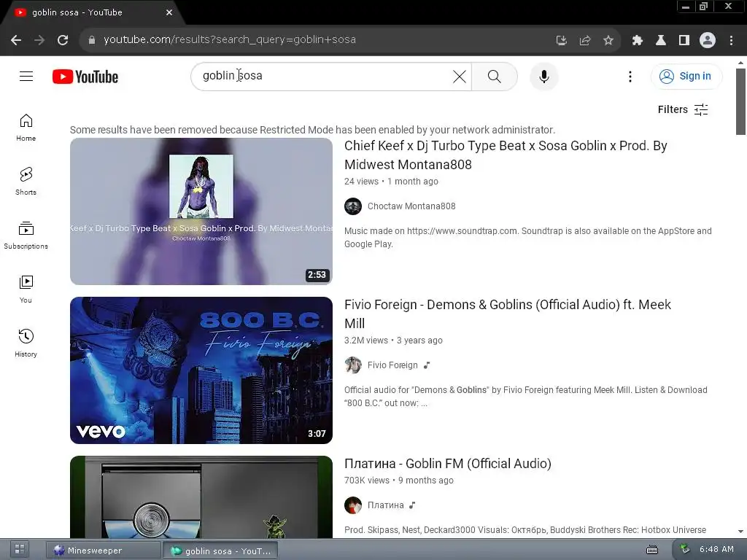
Task: Install app via download icon in address bar
Action: click(562, 40)
